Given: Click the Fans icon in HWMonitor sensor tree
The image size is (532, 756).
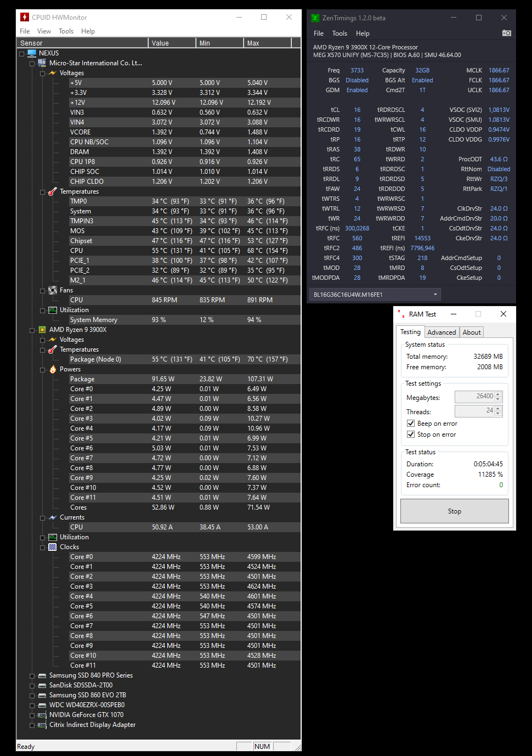Looking at the screenshot, I should (x=53, y=290).
